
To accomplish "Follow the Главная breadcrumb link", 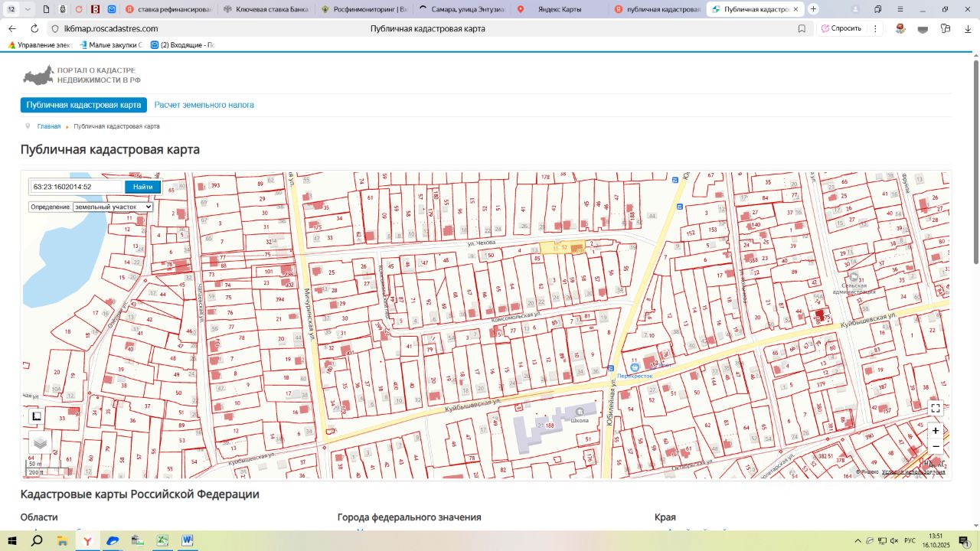I will click(x=49, y=126).
